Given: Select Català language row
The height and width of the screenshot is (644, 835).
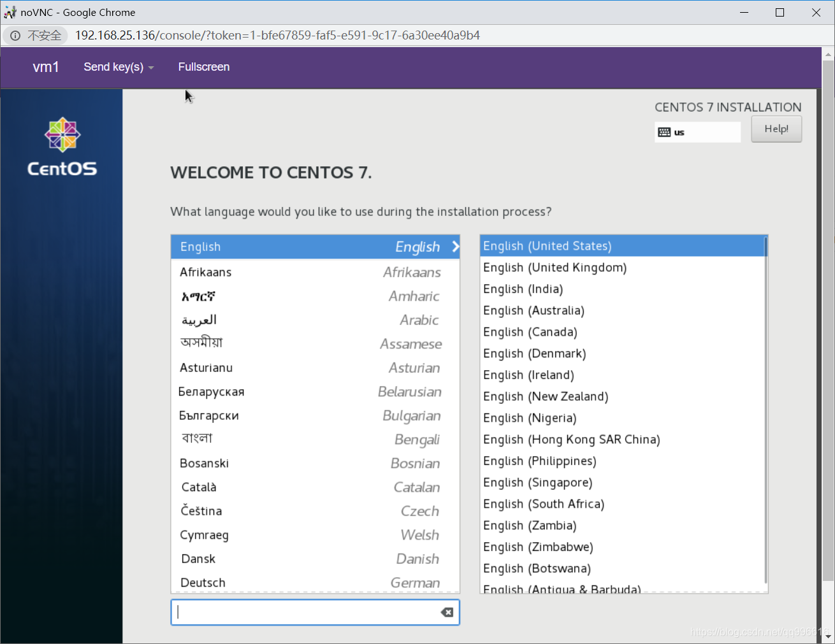Looking at the screenshot, I should tap(316, 487).
